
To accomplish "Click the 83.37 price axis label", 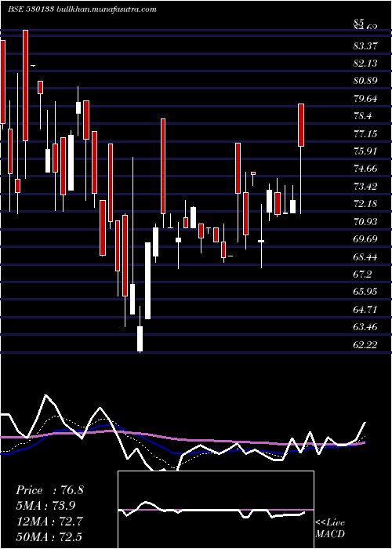I will 365,45.
